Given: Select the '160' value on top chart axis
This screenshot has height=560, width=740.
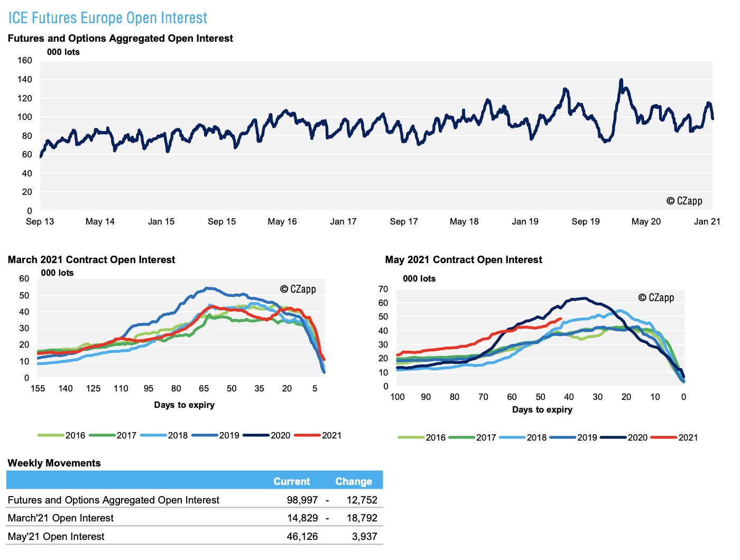Looking at the screenshot, I should click(25, 60).
